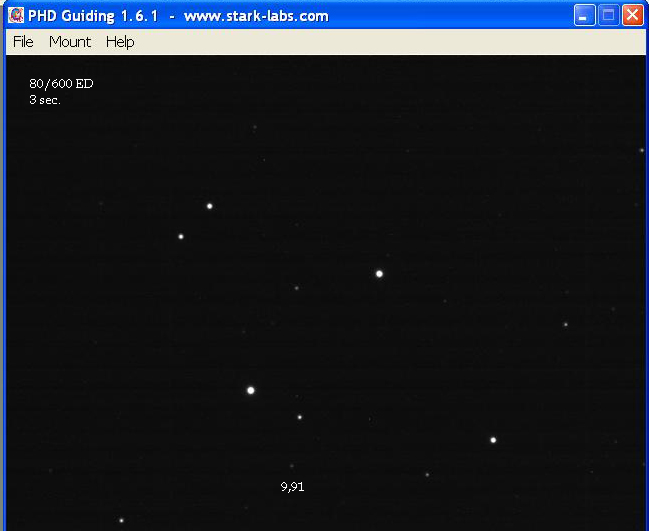The height and width of the screenshot is (531, 649).
Task: Click the '80/600 ED' text label
Action: tap(61, 84)
